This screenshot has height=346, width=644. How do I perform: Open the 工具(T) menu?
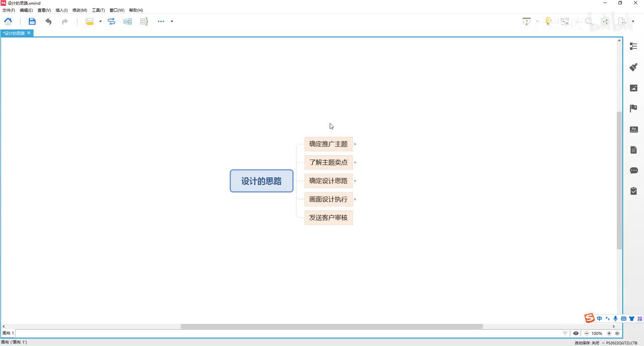[x=98, y=10]
